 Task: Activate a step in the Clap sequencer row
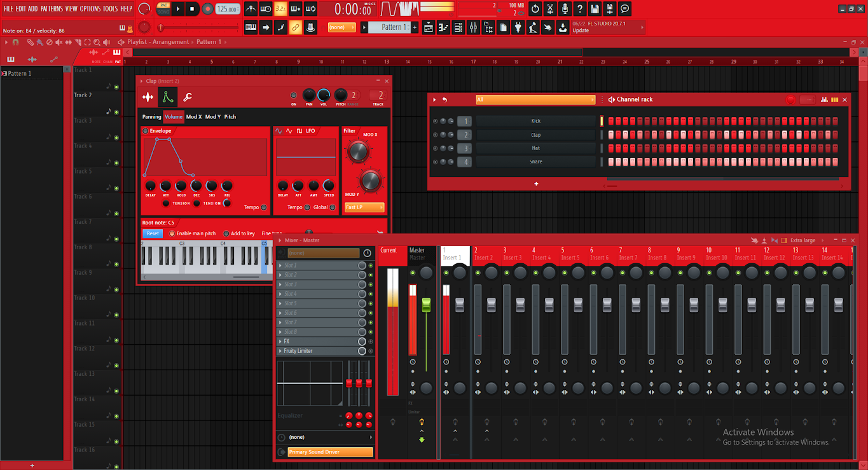[x=610, y=134]
